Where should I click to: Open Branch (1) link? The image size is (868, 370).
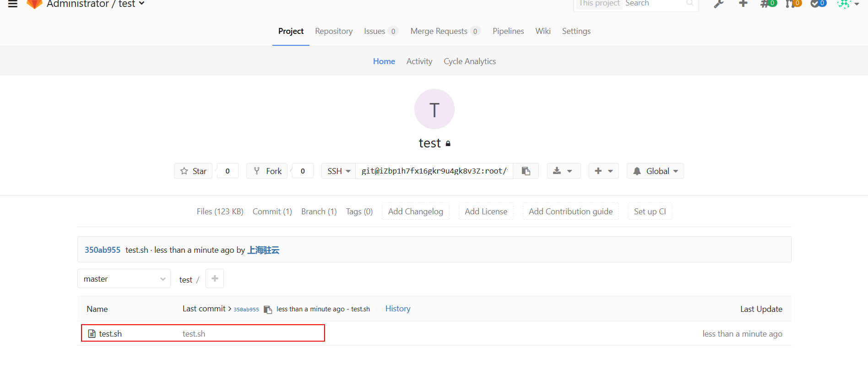pos(319,212)
